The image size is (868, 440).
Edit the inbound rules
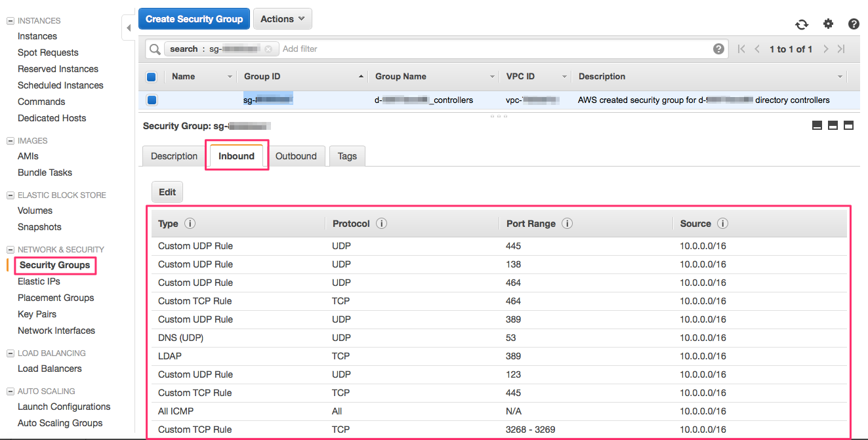[167, 192]
